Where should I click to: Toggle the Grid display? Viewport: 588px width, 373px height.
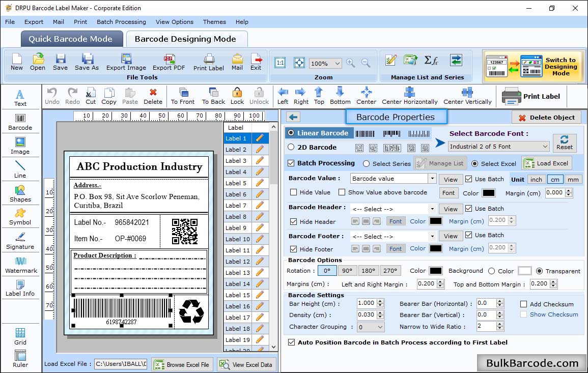pos(20,336)
